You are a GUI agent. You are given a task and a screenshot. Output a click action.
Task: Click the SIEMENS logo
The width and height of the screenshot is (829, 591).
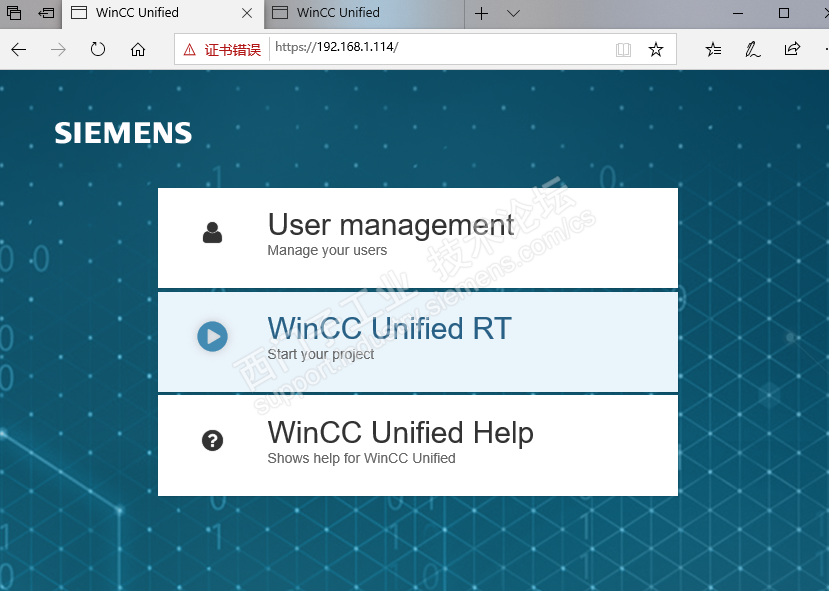(x=123, y=133)
